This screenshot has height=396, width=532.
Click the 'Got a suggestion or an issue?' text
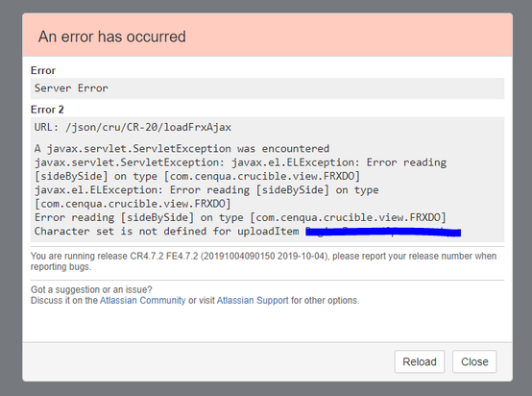(91, 289)
